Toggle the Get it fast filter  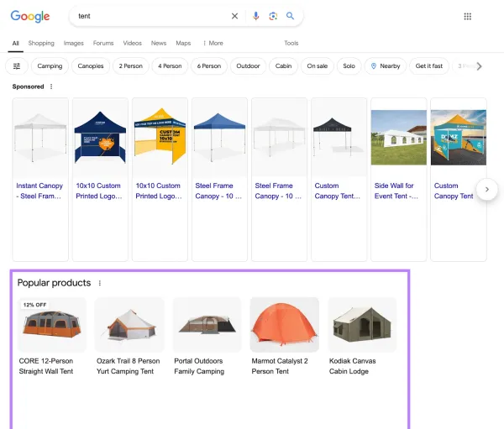(x=429, y=66)
